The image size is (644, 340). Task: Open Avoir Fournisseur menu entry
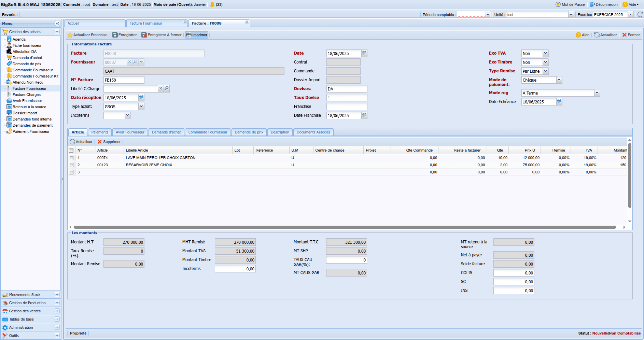click(27, 101)
